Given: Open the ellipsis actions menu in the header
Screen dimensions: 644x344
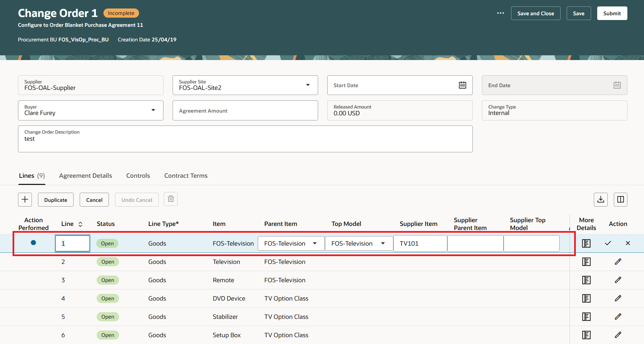Looking at the screenshot, I should pos(500,13).
